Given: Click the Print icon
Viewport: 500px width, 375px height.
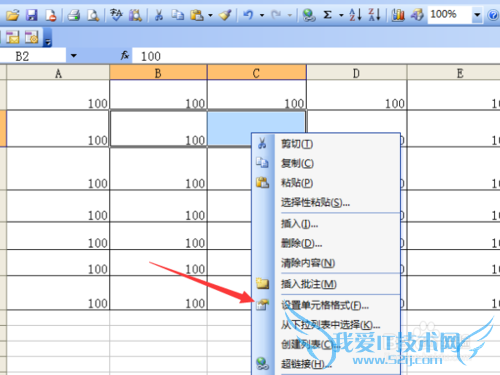Looking at the screenshot, I should [x=74, y=15].
